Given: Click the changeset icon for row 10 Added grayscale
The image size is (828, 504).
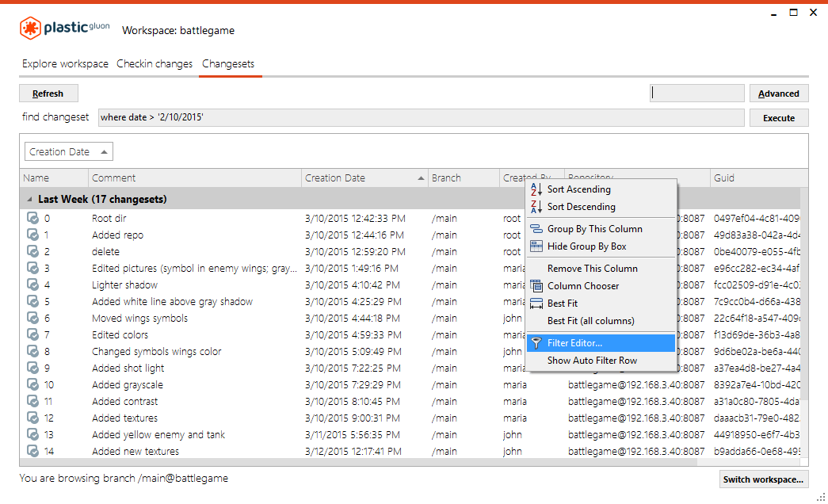Looking at the screenshot, I should [32, 384].
